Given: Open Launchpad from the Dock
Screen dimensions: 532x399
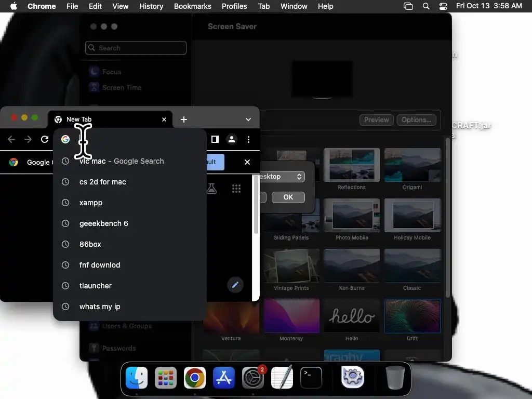Looking at the screenshot, I should point(166,377).
